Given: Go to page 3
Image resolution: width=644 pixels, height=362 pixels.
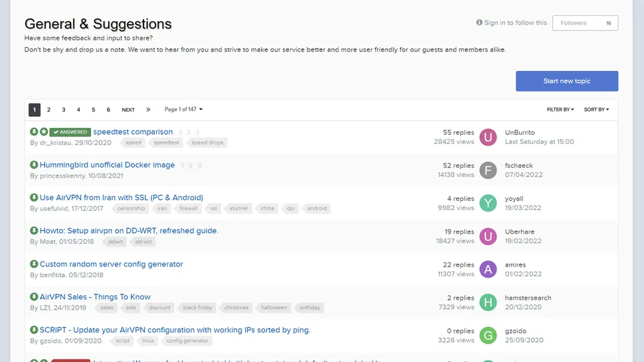Looking at the screenshot, I should [63, 109].
